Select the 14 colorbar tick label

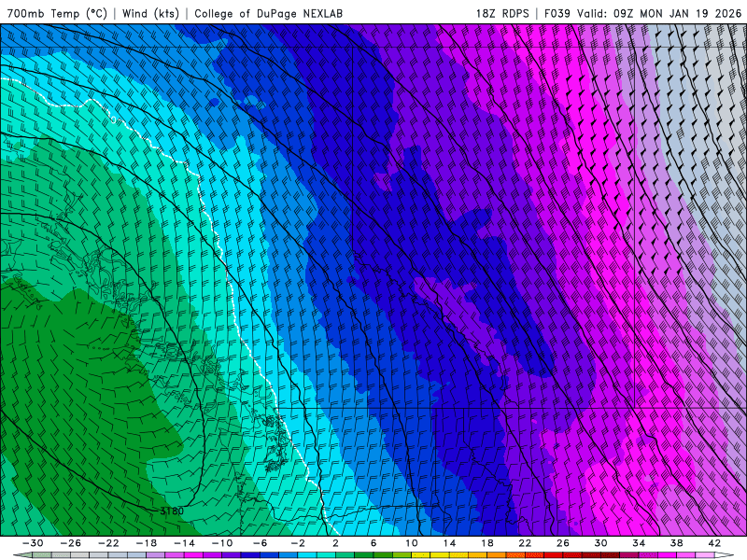449,543
